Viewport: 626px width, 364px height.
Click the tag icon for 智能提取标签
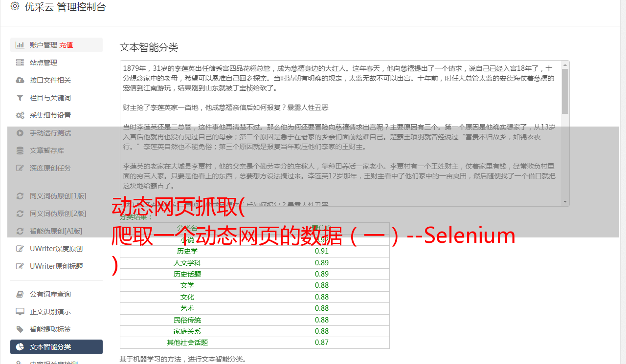pyautogui.click(x=20, y=329)
